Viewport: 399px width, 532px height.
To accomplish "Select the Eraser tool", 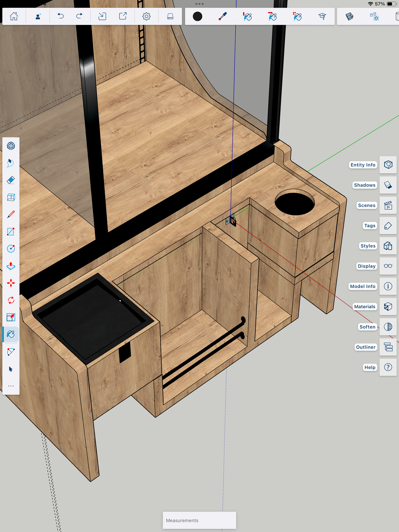I will (11, 180).
